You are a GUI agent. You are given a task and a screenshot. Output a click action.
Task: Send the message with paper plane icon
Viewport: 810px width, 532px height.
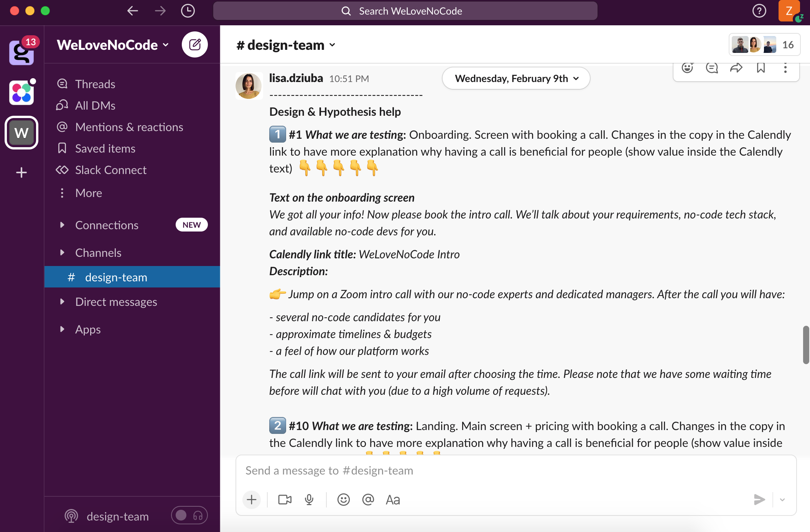click(759, 499)
